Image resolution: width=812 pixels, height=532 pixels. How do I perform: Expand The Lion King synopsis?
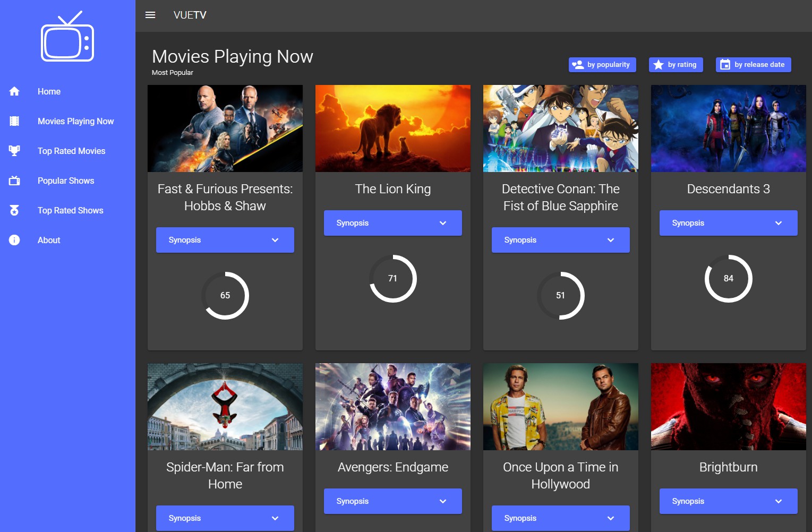coord(392,223)
